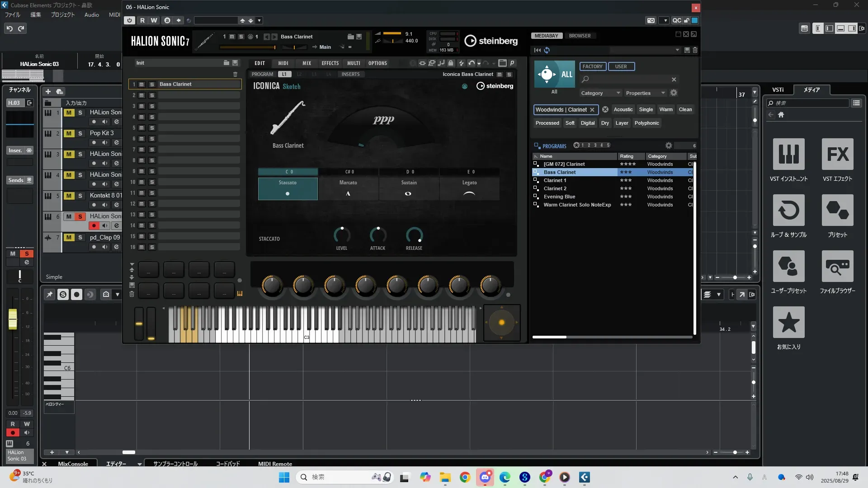This screenshot has width=868, height=488.
Task: Open the Favorites star tile
Action: 788,323
